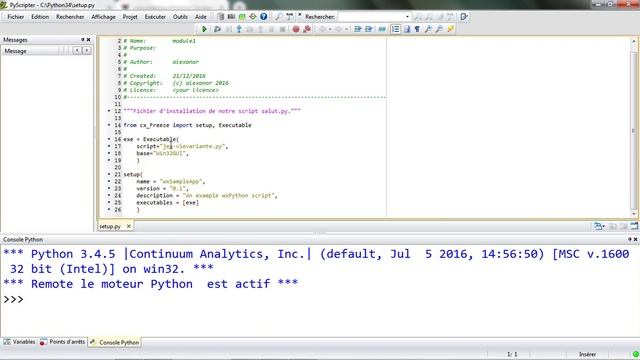
Task: Open the Outils menu
Action: coord(180,17)
